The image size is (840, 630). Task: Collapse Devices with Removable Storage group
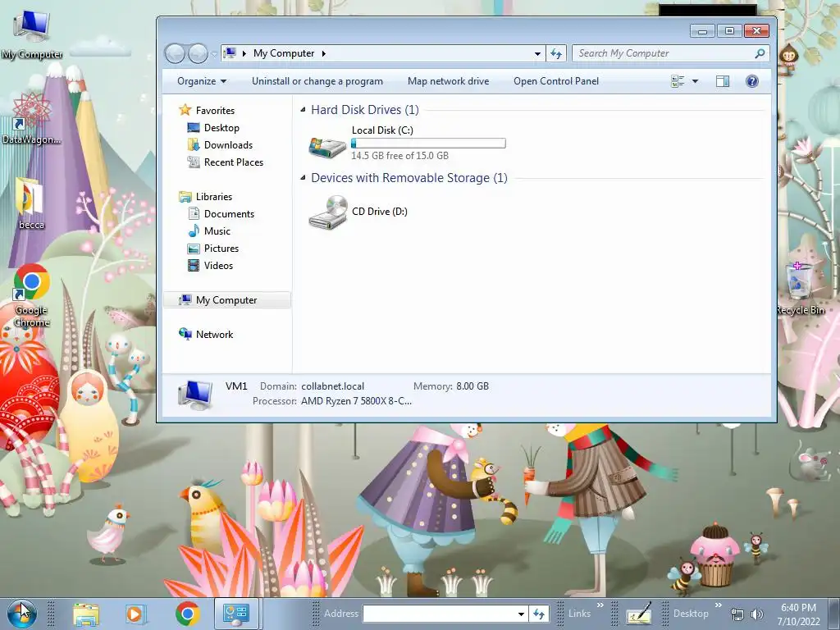click(304, 178)
